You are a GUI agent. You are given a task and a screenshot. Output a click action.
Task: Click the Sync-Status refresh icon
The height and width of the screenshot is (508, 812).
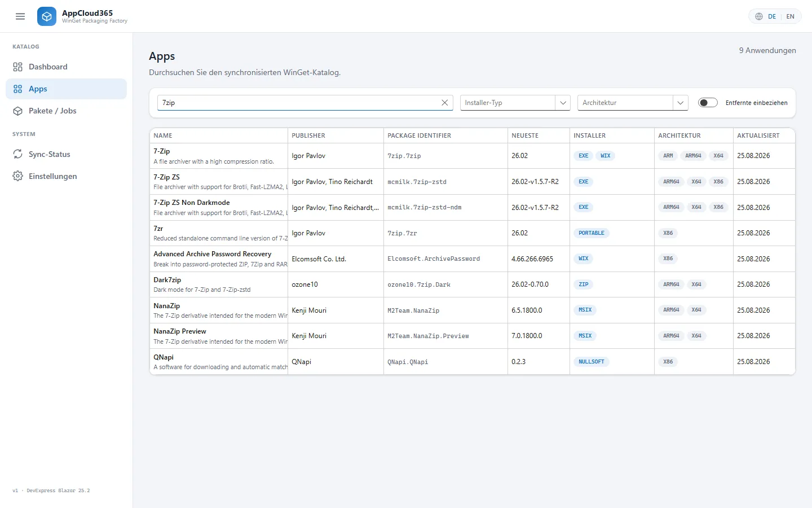coord(18,154)
